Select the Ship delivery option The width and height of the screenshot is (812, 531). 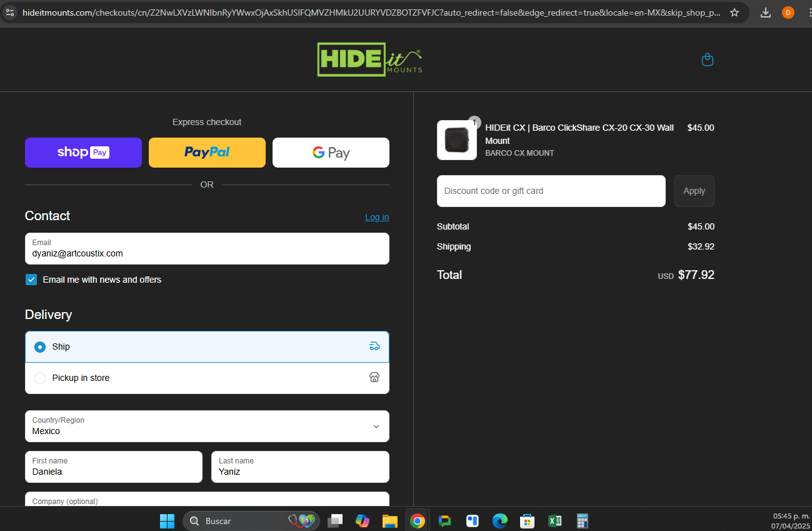point(207,346)
